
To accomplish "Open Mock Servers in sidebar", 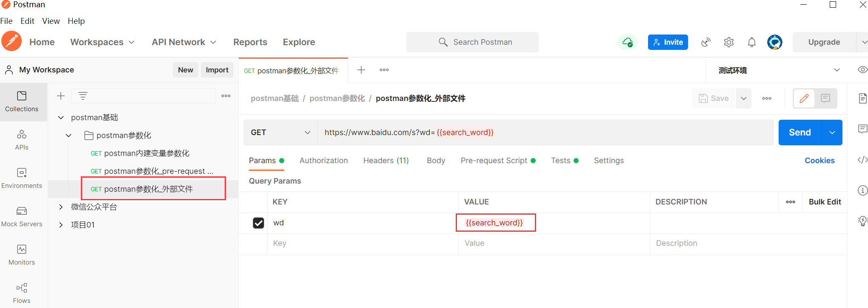I will pos(22,216).
